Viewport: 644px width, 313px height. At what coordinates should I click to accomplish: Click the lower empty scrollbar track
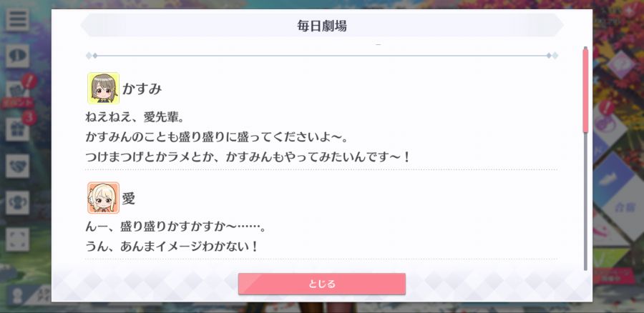click(585, 201)
